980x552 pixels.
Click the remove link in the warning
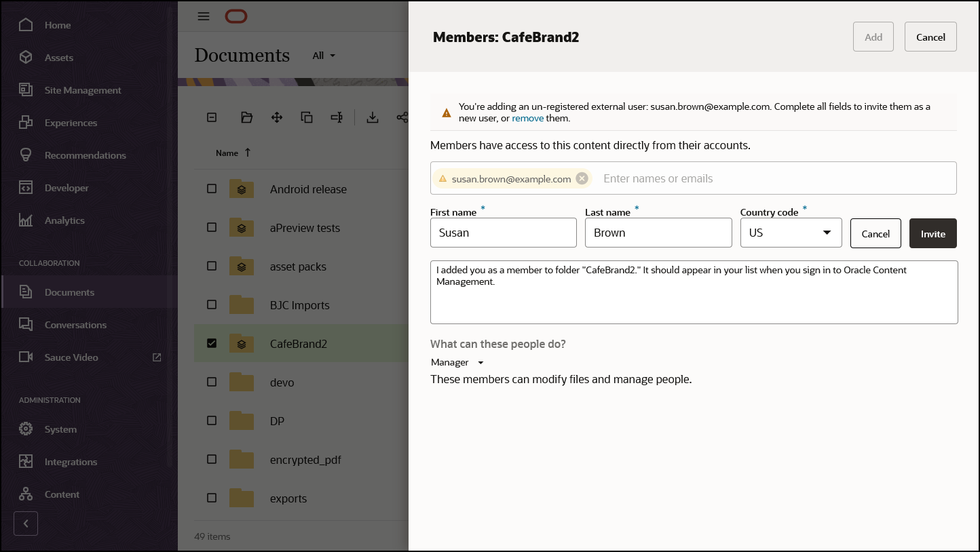(x=528, y=118)
